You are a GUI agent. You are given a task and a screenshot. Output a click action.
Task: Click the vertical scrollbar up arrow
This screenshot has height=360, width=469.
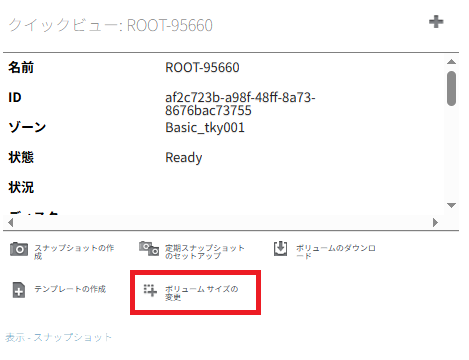(451, 62)
